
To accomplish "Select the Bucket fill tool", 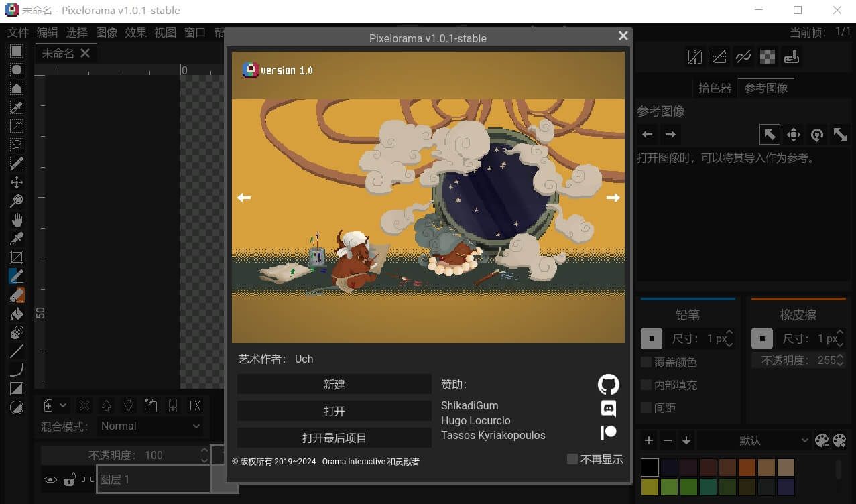I will (17, 314).
